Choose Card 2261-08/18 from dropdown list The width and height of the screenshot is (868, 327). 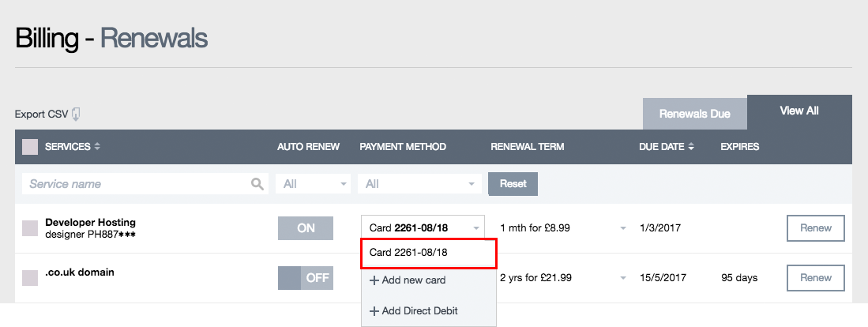coord(428,253)
